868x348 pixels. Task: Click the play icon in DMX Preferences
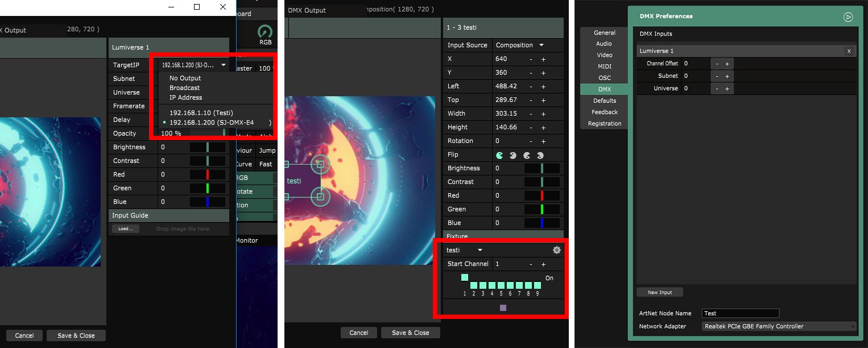(x=848, y=17)
